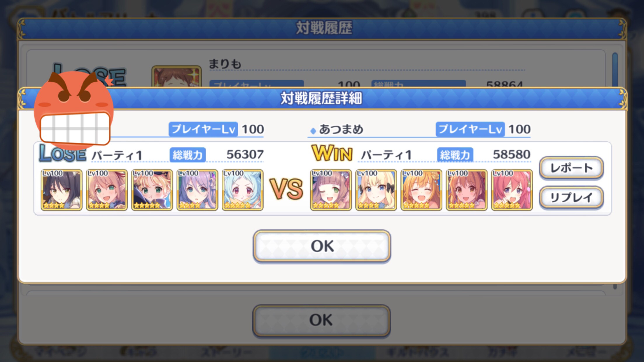The height and width of the screenshot is (362, 644).
Task: Click the battle history list scrollbar
Action: (615, 69)
